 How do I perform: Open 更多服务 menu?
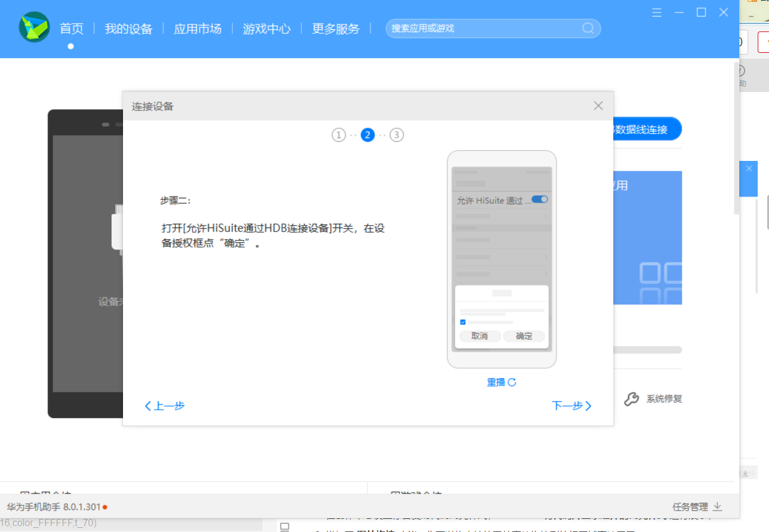click(x=336, y=28)
